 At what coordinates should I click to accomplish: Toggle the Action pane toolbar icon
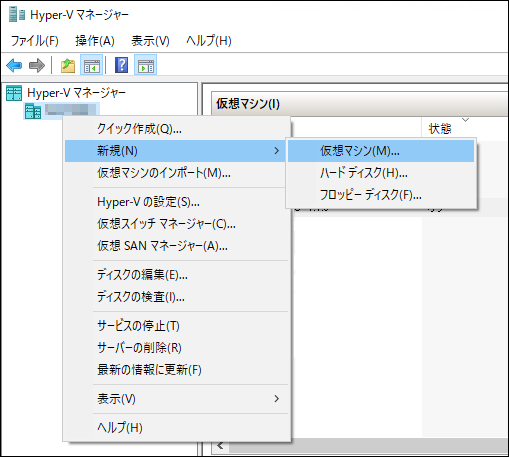146,65
